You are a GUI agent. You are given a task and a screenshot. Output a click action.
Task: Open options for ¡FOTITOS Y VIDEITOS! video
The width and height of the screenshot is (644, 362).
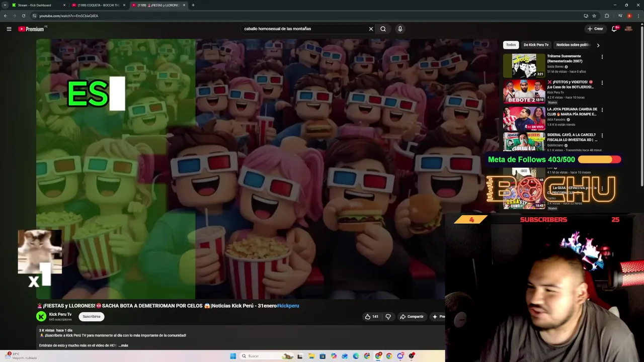point(602,82)
